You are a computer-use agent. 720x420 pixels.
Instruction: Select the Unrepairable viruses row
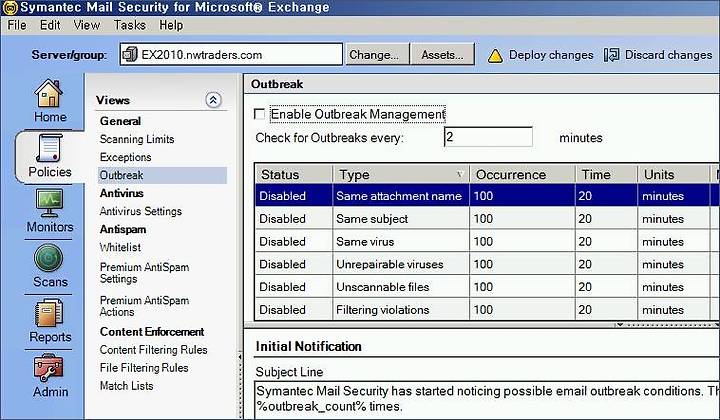(488, 264)
